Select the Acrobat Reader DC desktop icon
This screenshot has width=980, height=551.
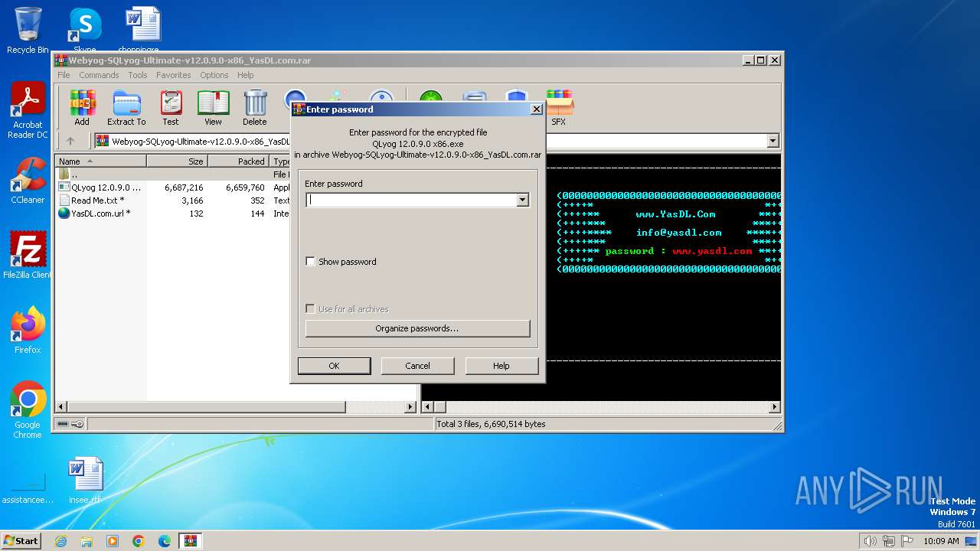28,111
